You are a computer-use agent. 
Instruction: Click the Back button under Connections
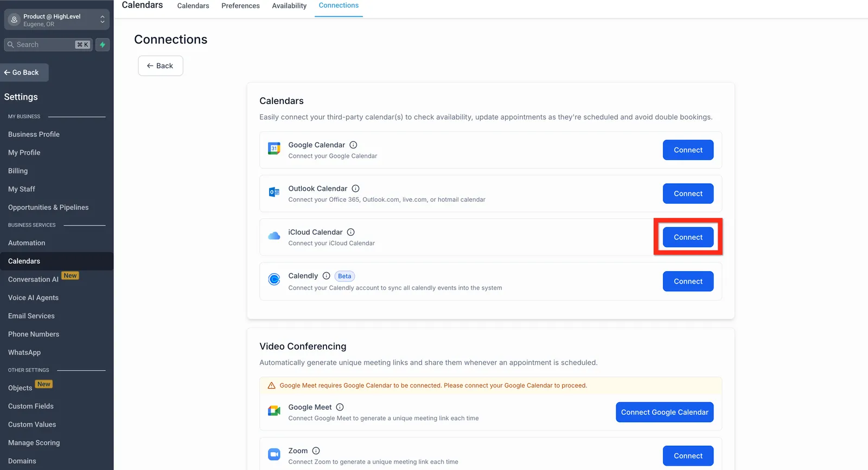point(160,66)
